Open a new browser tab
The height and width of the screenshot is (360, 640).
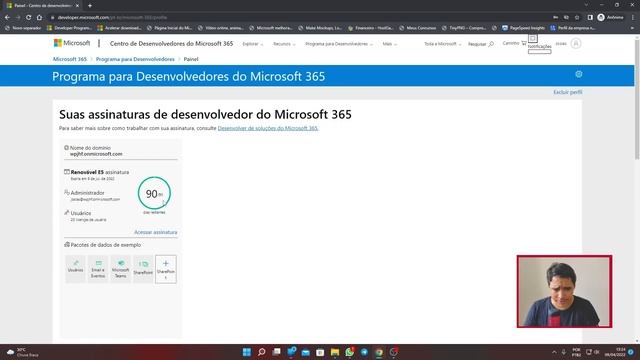[x=90, y=6]
